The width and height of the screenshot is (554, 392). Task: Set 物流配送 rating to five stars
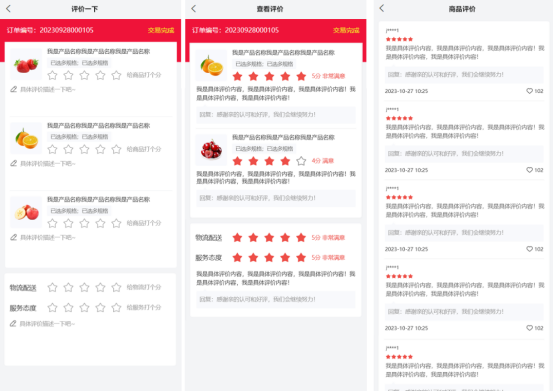pyautogui.click(x=116, y=287)
